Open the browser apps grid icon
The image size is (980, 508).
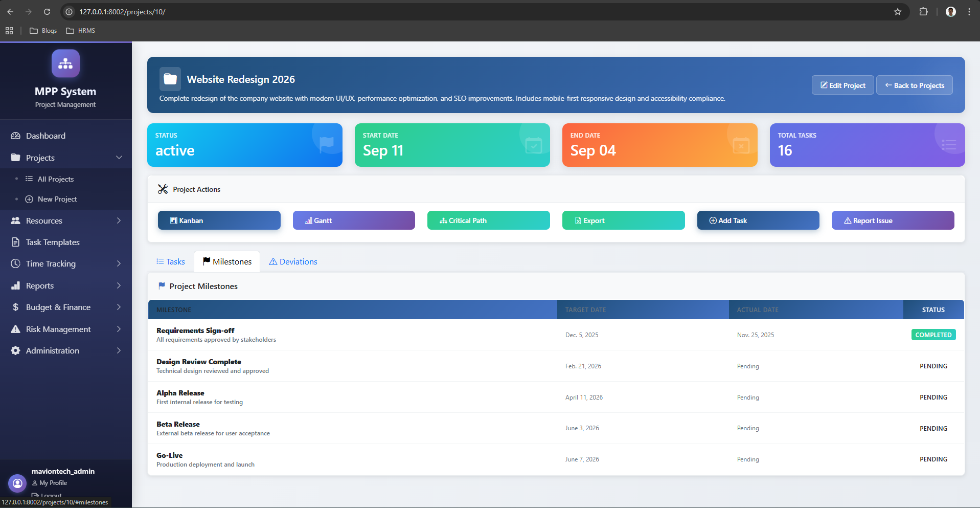pos(9,31)
